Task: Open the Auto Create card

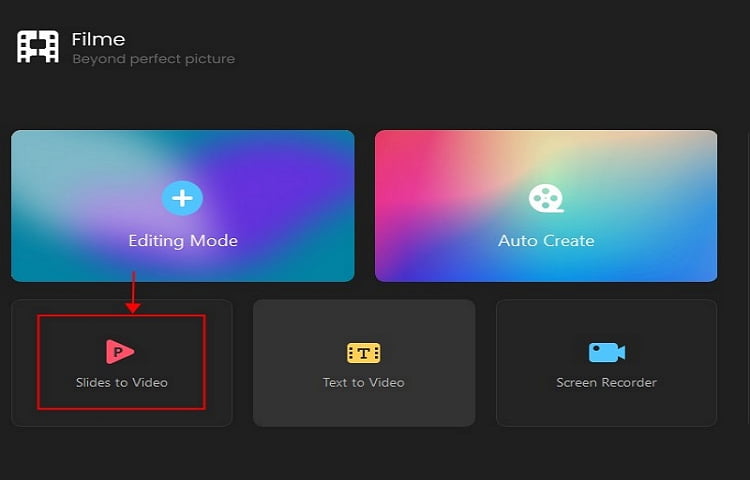Action: (546, 206)
